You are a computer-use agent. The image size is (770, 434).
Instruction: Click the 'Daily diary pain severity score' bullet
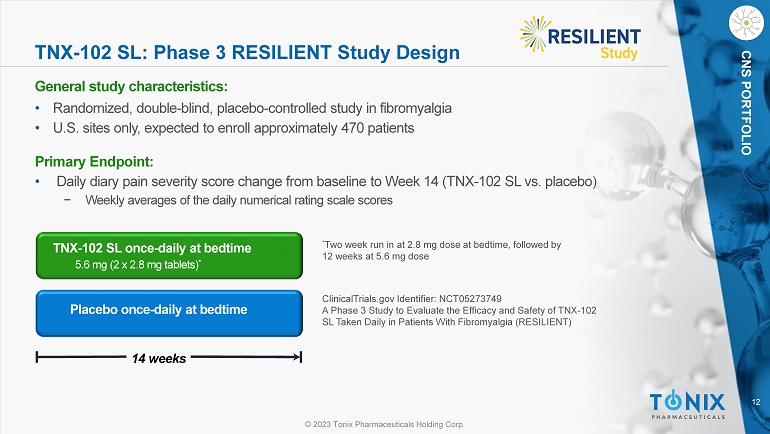click(x=326, y=182)
